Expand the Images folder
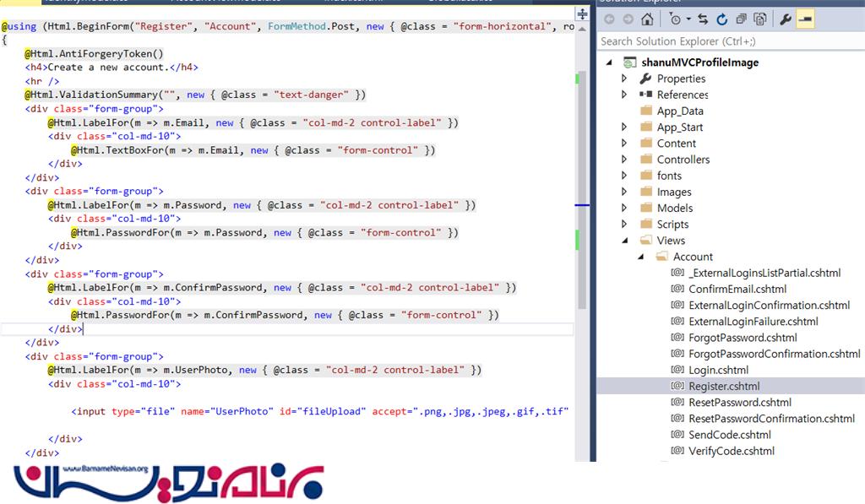This screenshot has width=865, height=504. click(624, 192)
